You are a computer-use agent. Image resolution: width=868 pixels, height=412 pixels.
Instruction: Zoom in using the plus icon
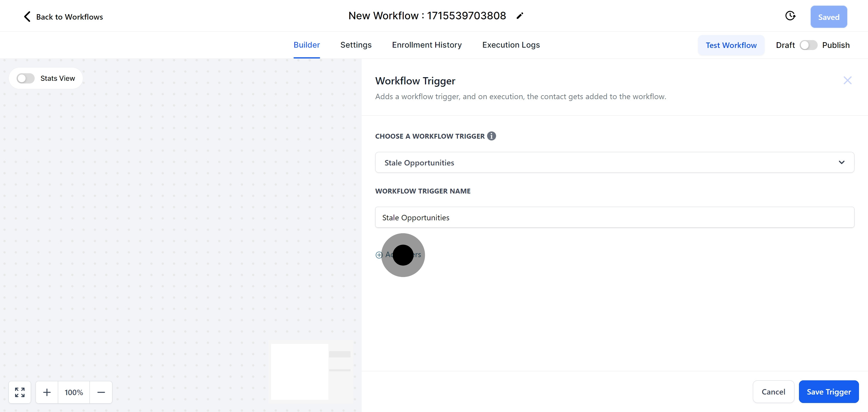(47, 392)
